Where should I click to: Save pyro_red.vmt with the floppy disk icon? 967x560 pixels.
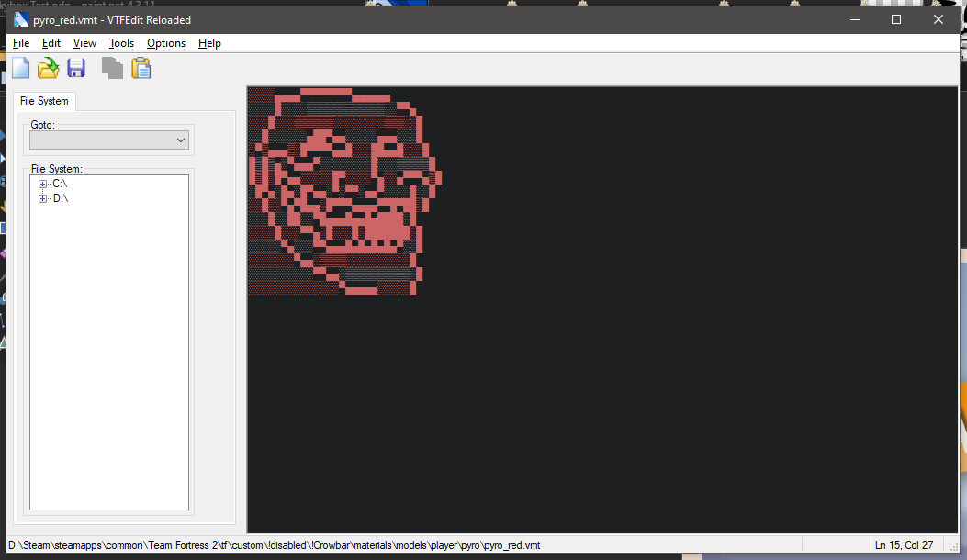[x=75, y=67]
